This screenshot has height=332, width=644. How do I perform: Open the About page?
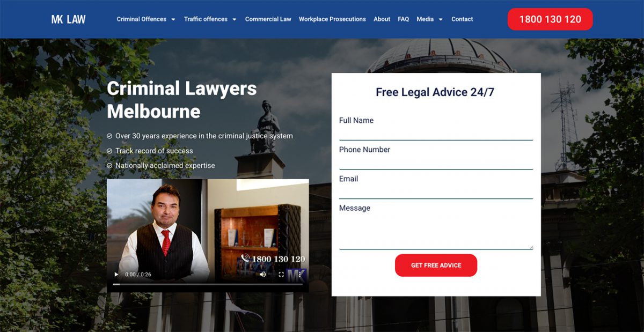coord(382,19)
